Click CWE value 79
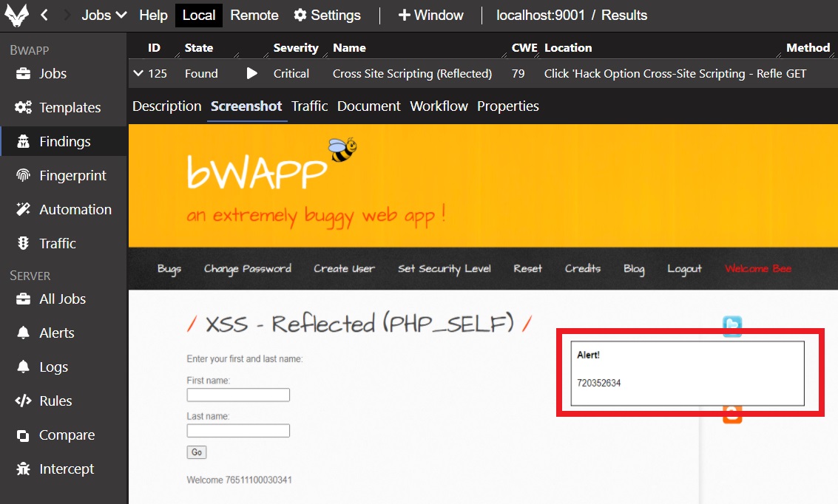This screenshot has width=838, height=504. click(518, 74)
